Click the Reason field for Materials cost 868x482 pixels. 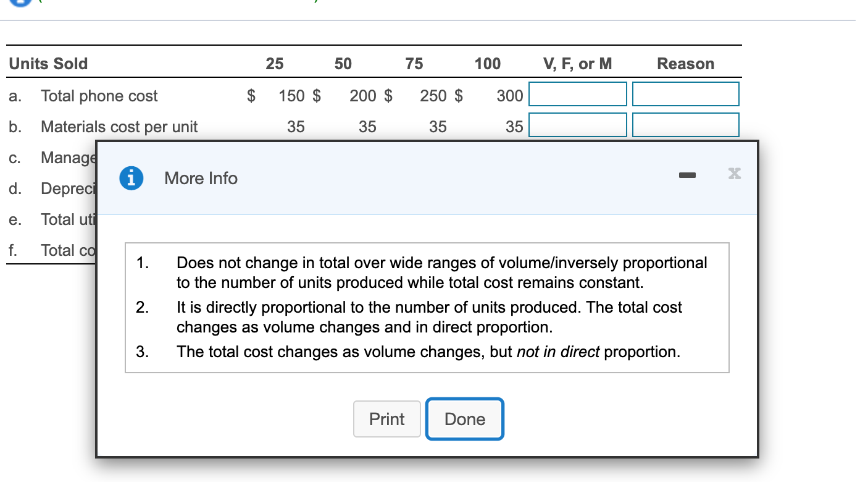(685, 125)
